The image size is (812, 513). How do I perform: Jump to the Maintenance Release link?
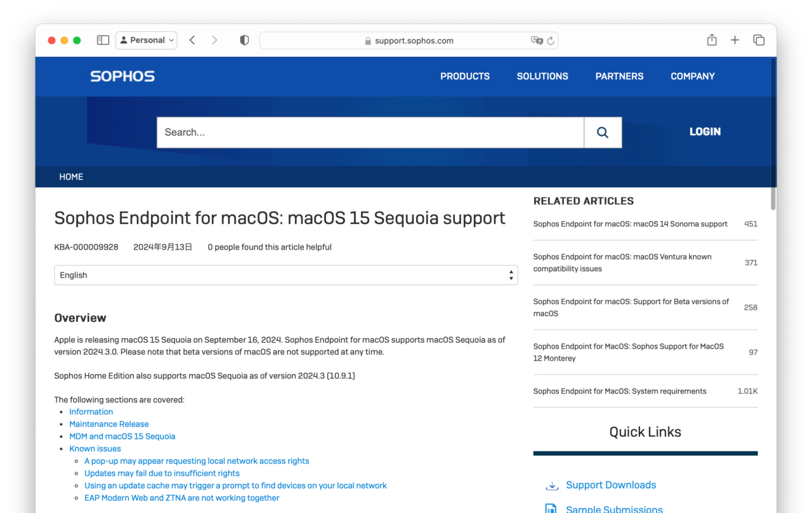pos(109,424)
